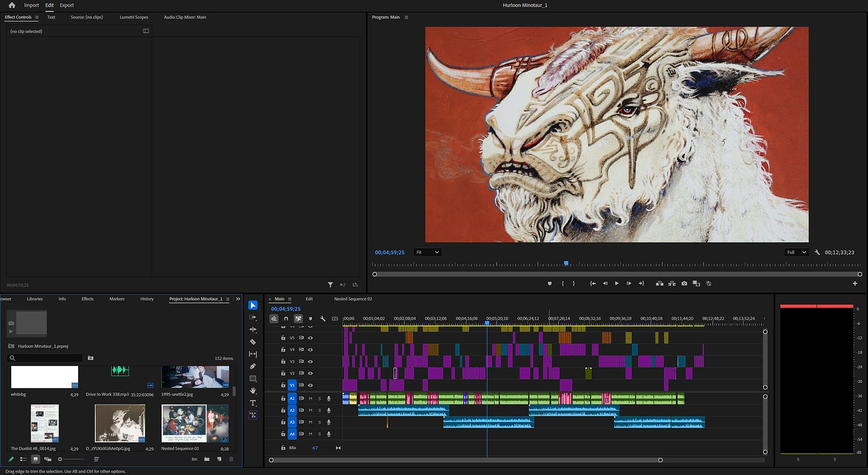Screen dimensions: 868x475
Task: Select the Pen tool
Action: click(253, 367)
